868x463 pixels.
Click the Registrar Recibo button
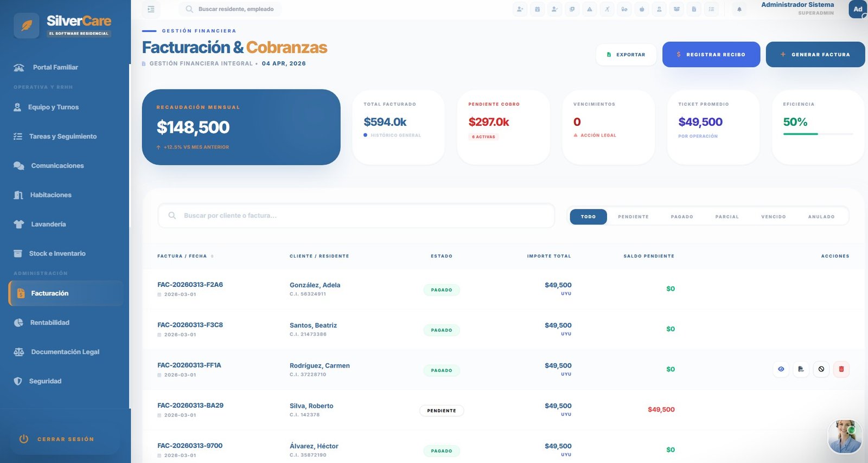(711, 55)
